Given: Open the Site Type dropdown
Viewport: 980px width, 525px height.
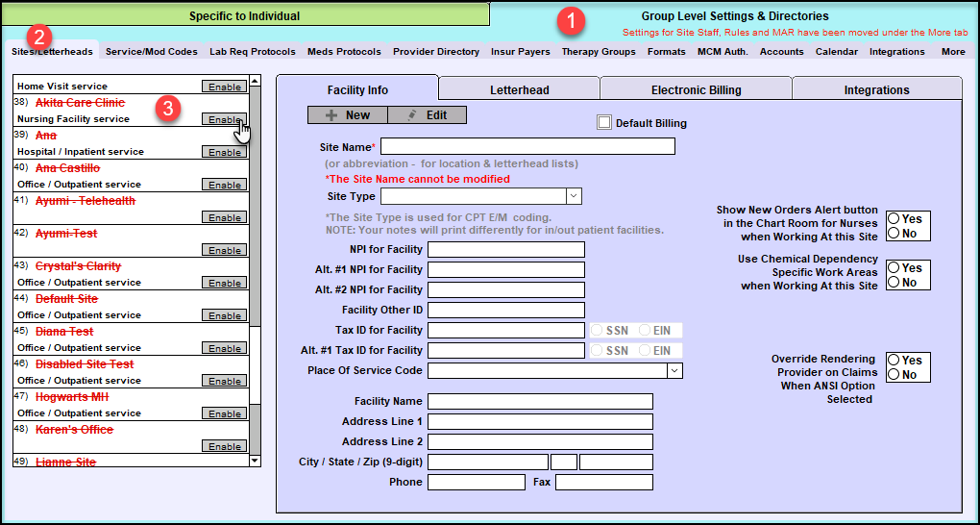Looking at the screenshot, I should point(574,196).
